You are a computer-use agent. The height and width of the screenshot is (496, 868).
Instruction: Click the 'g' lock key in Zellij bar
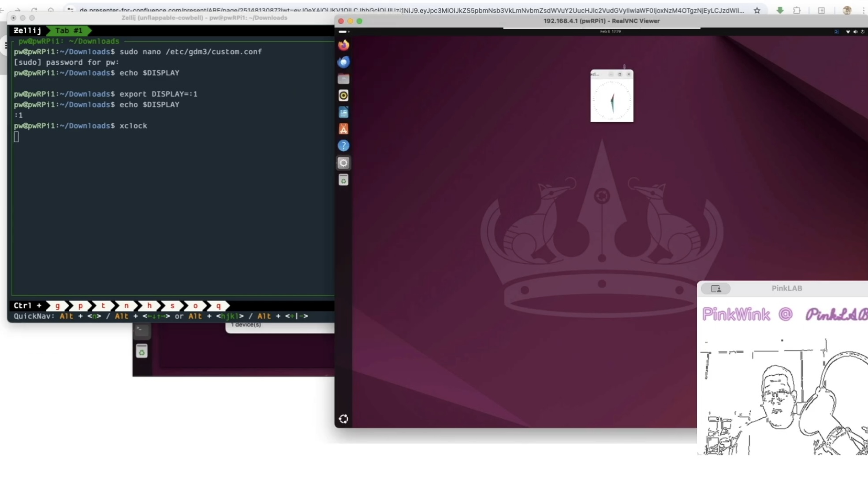57,306
